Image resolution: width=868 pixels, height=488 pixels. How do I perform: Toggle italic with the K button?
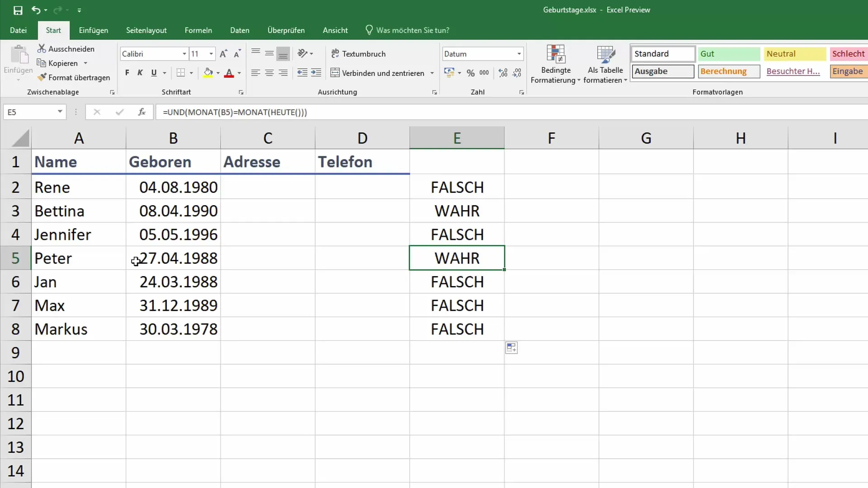point(140,73)
